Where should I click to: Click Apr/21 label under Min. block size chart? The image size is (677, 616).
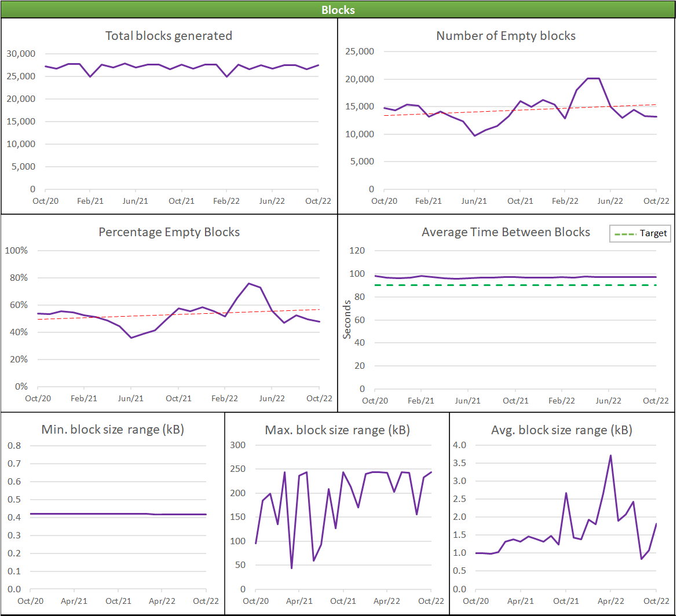click(x=74, y=601)
